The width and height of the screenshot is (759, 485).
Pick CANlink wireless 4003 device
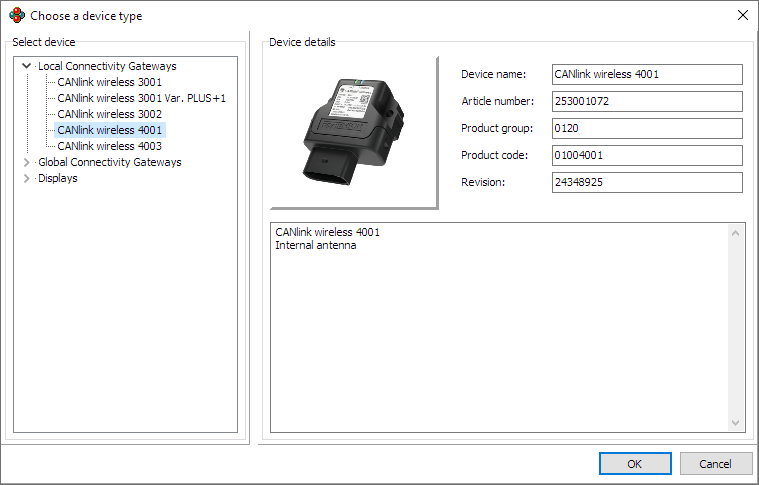pos(109,146)
